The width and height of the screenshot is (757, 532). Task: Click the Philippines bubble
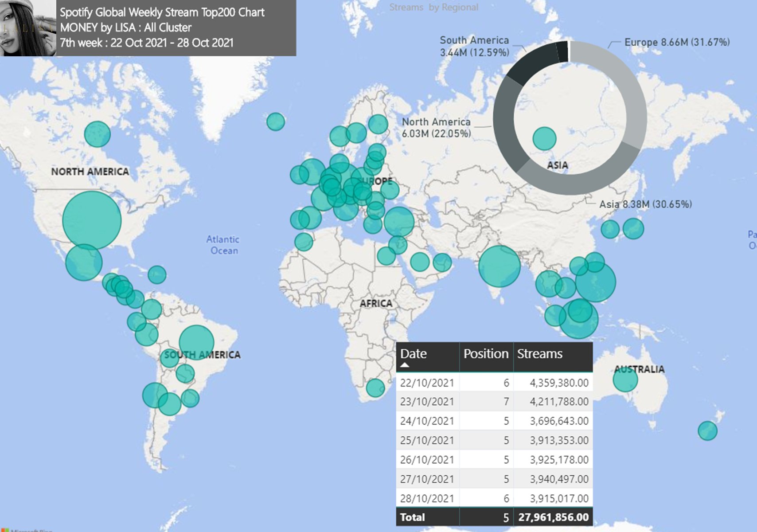pyautogui.click(x=596, y=282)
